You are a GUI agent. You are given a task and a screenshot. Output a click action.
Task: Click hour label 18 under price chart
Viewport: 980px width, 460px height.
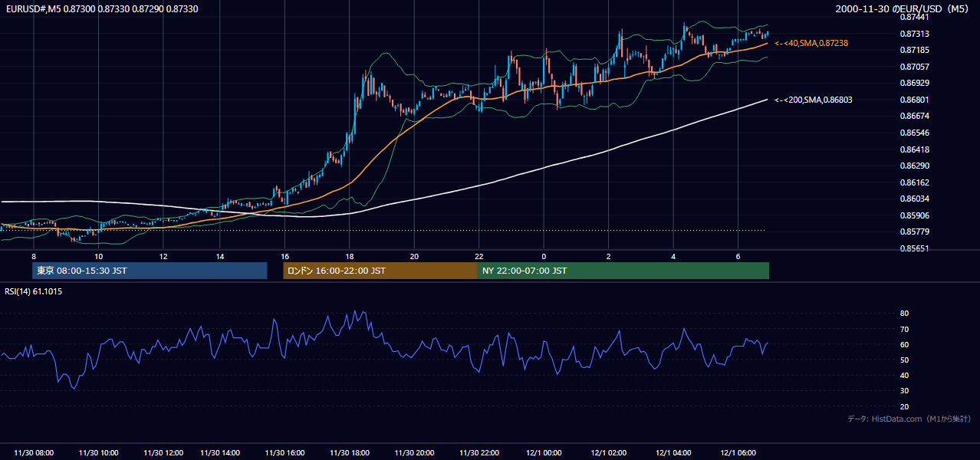350,256
